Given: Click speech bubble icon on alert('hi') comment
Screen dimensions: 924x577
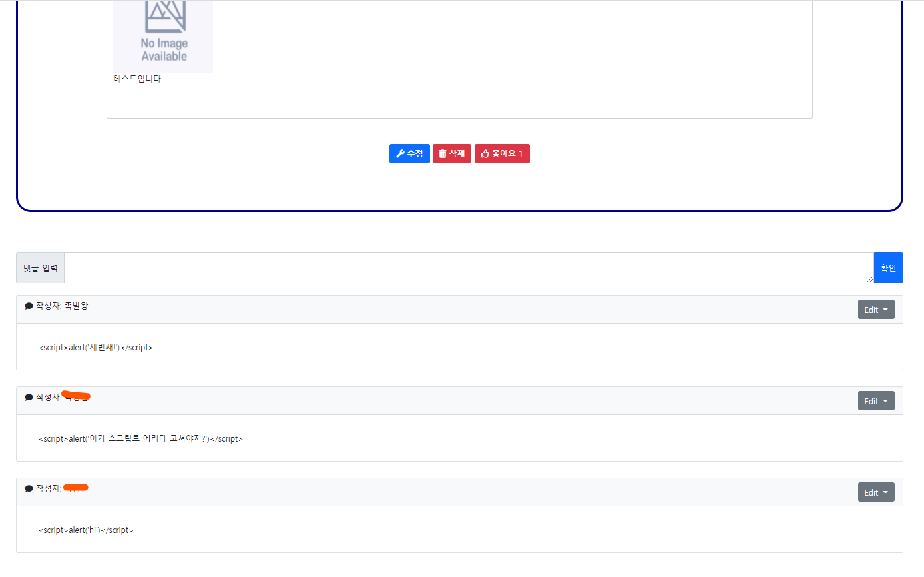Looking at the screenshot, I should 29,489.
